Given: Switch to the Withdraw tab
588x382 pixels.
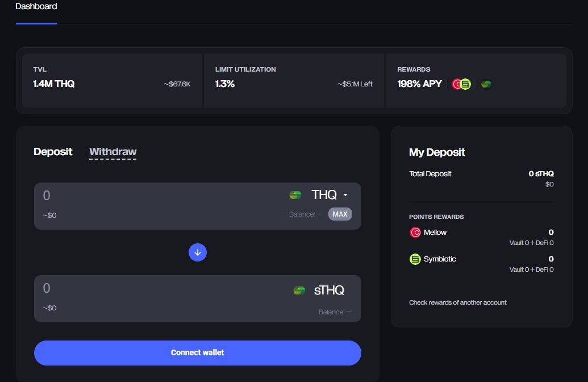Looking at the screenshot, I should click(x=113, y=152).
